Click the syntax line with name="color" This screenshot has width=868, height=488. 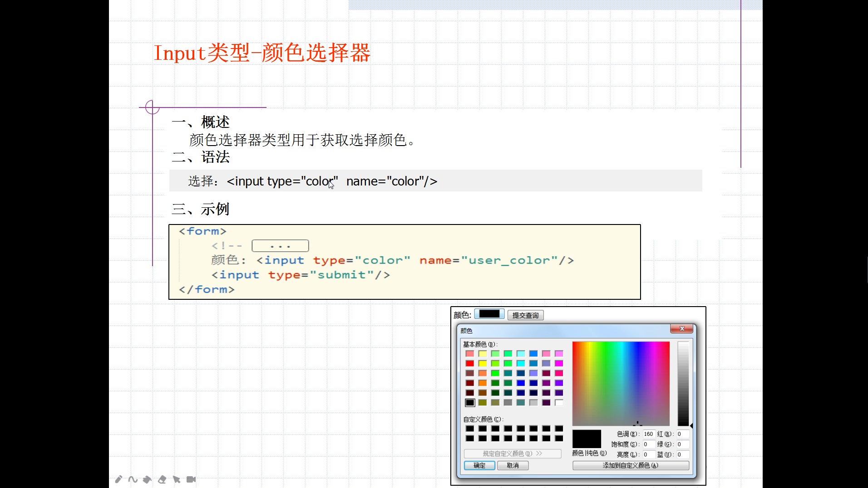click(313, 181)
